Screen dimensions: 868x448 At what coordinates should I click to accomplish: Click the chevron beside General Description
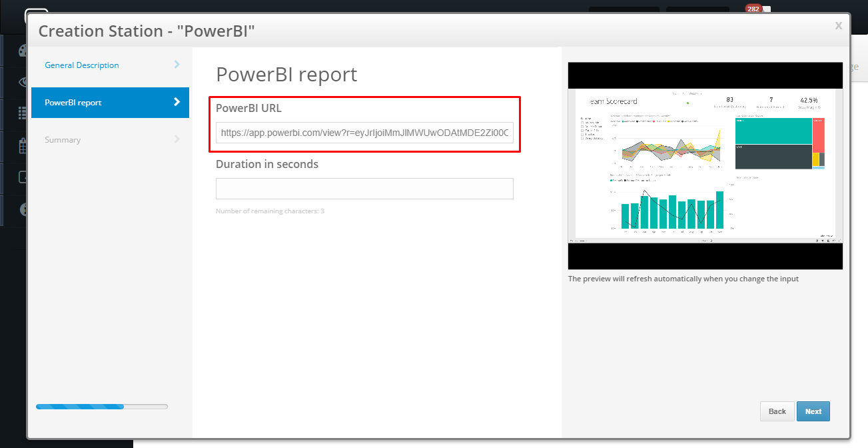177,65
